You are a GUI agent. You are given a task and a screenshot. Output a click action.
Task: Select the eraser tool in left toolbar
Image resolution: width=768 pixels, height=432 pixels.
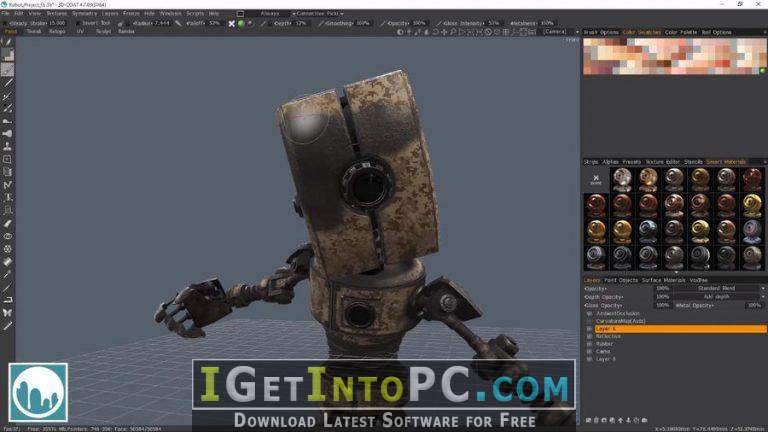pos(7,223)
